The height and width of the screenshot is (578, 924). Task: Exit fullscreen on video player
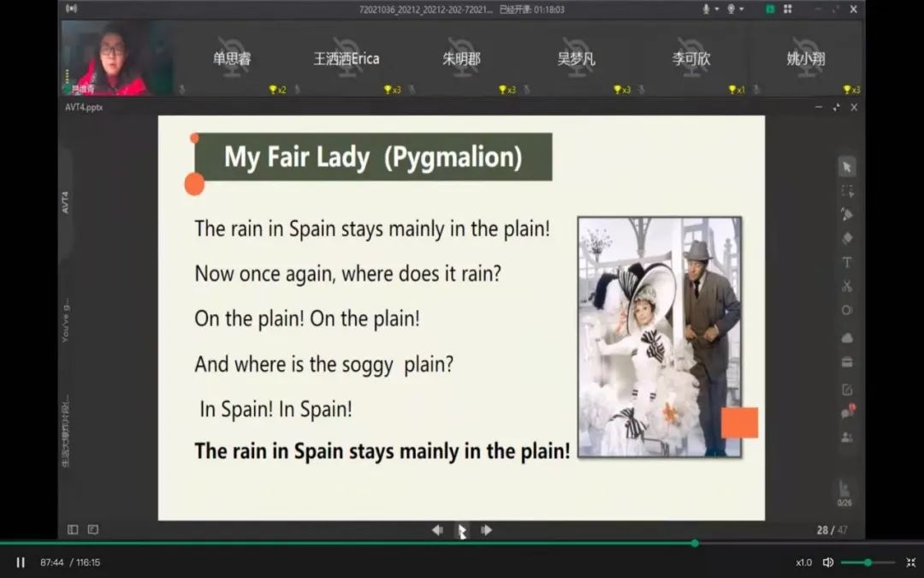click(x=910, y=563)
